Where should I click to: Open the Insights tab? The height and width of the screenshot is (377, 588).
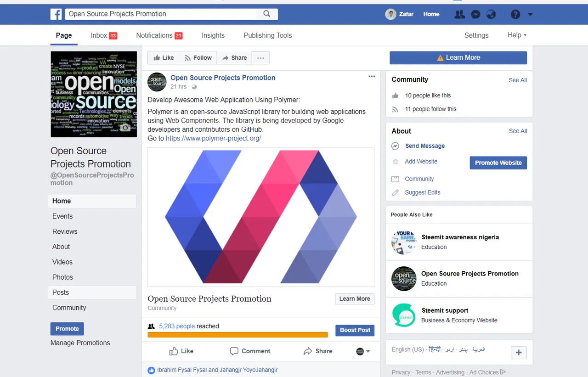[x=213, y=35]
